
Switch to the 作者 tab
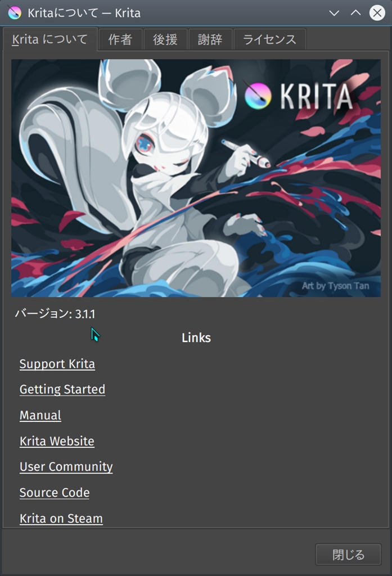click(x=120, y=39)
